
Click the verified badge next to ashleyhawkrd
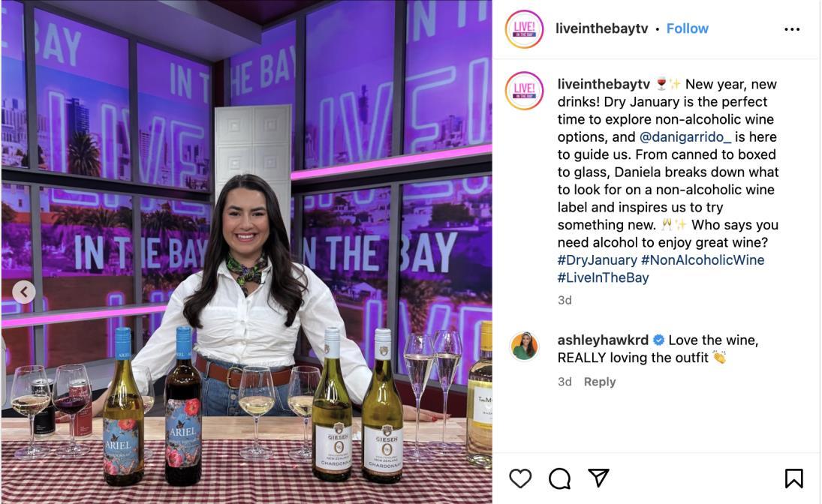[658, 340]
